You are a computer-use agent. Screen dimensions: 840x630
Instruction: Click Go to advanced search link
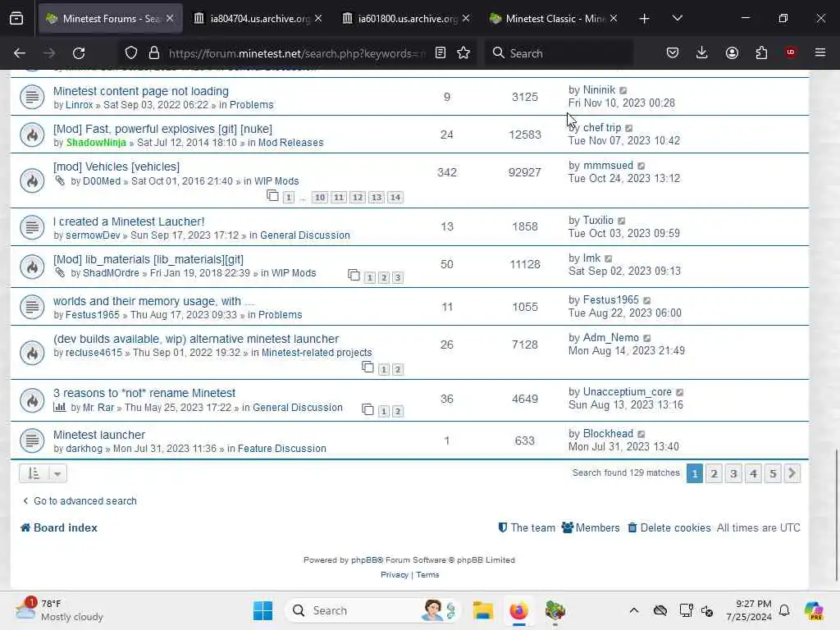(x=80, y=501)
